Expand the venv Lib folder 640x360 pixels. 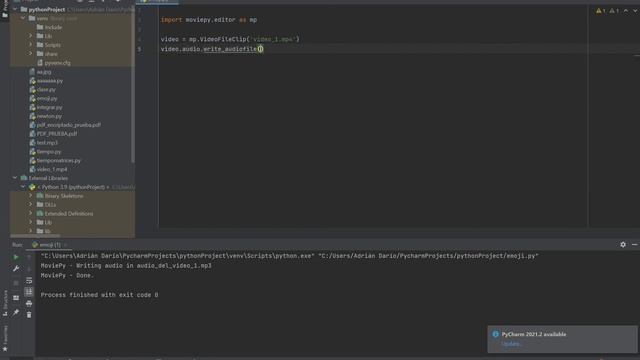point(31,36)
